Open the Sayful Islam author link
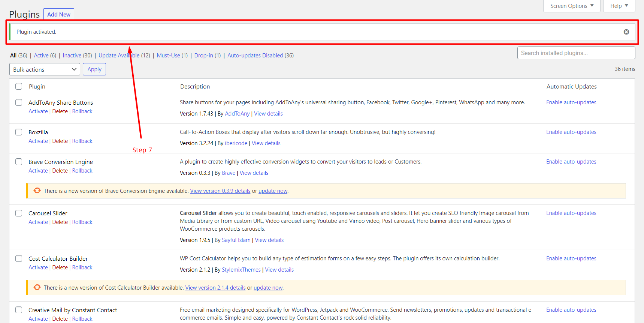644x323 pixels. pos(236,240)
